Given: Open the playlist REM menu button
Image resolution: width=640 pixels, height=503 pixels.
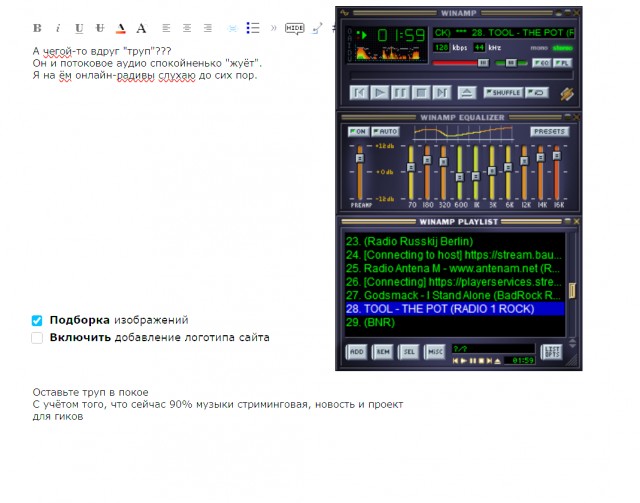Looking at the screenshot, I should tap(382, 352).
